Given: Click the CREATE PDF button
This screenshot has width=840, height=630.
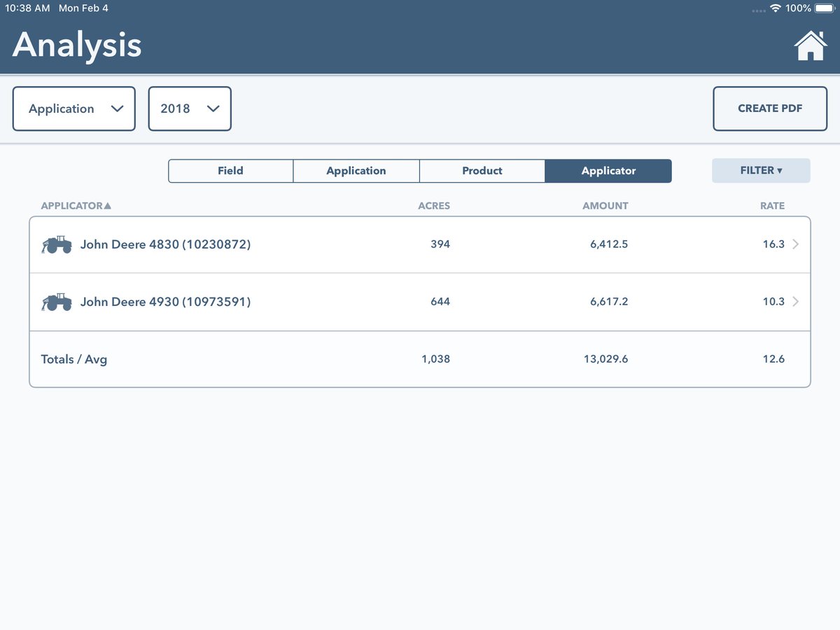Looking at the screenshot, I should (770, 108).
